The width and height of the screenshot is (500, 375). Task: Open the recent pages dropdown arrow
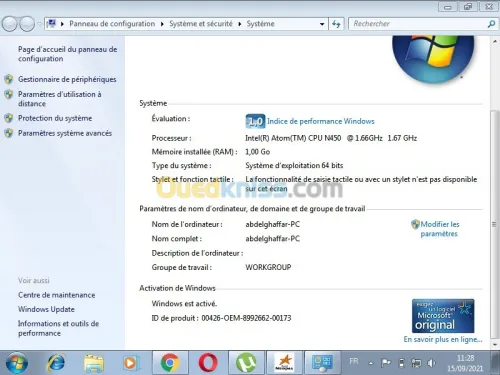40,24
